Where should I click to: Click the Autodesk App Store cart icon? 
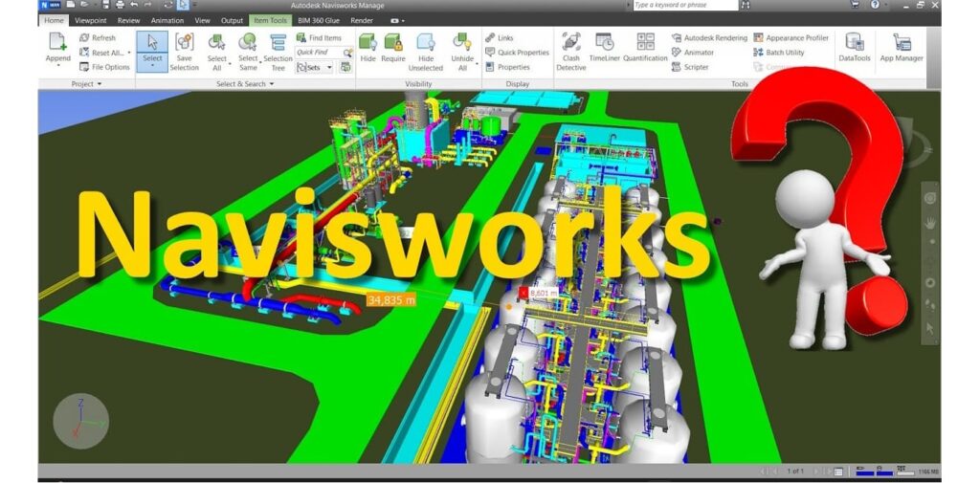[855, 5]
